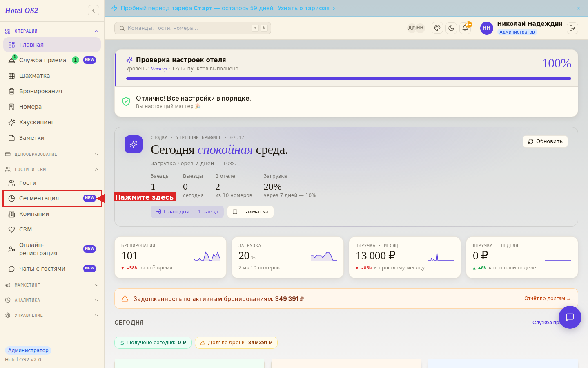Focus the command search field
This screenshot has height=368, width=588.
(x=193, y=28)
